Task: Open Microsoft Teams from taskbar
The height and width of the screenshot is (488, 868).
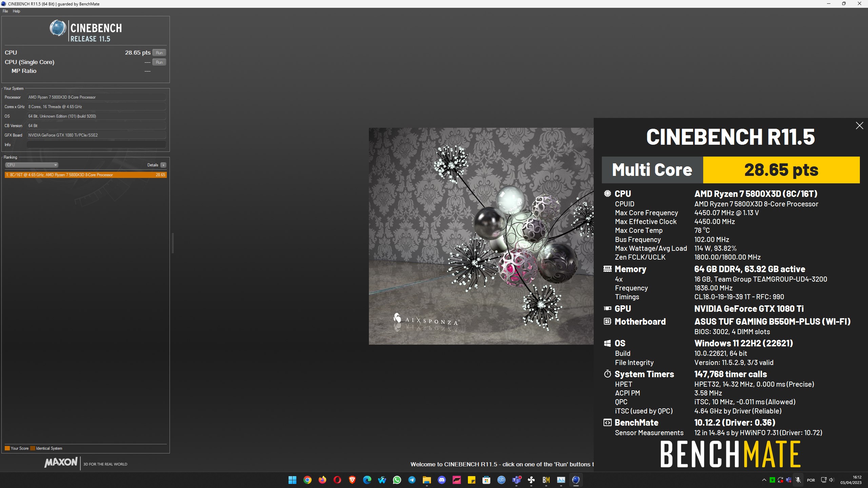Action: coord(516,480)
